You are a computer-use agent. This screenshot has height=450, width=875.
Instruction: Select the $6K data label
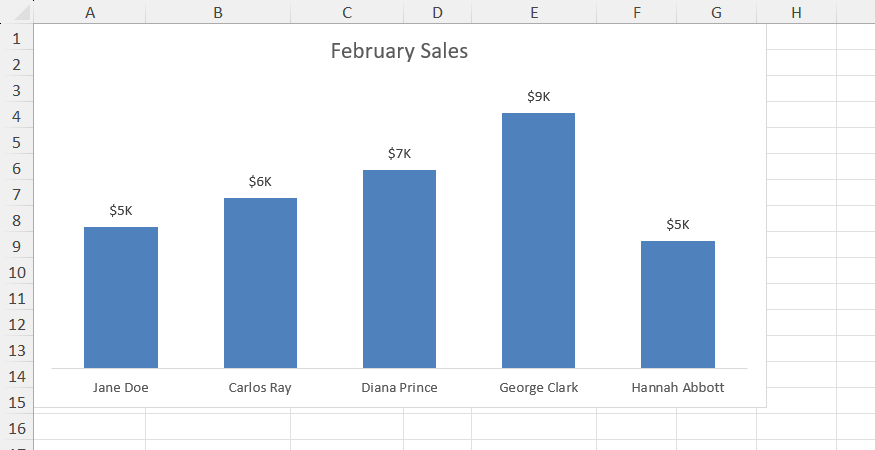tap(260, 181)
